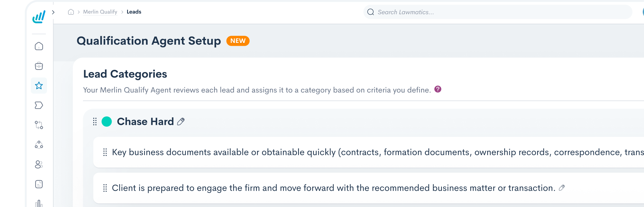Navigate to Merlin Qualify breadcrumb link

100,12
